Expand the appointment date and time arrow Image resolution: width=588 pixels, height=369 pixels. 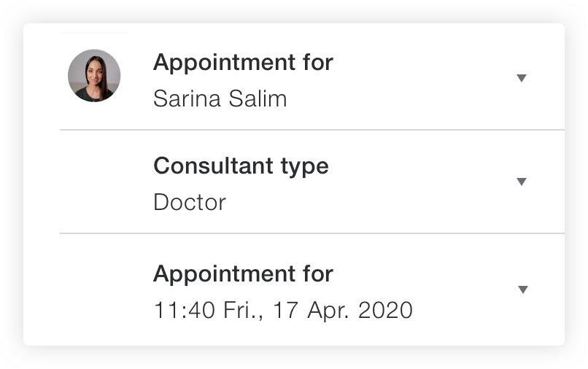(x=523, y=290)
